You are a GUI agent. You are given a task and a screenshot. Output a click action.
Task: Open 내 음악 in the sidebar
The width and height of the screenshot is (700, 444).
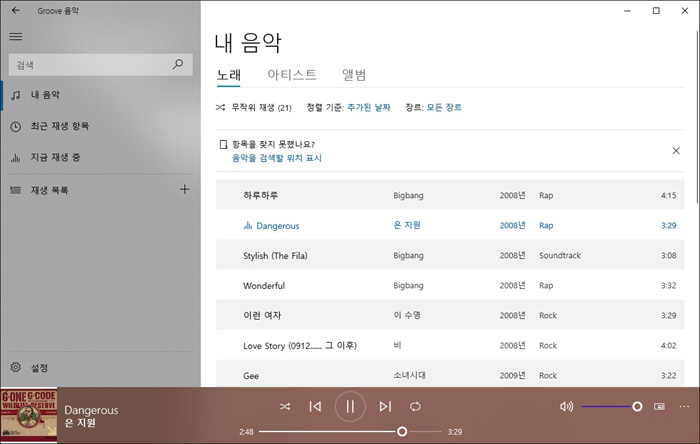tap(100, 95)
